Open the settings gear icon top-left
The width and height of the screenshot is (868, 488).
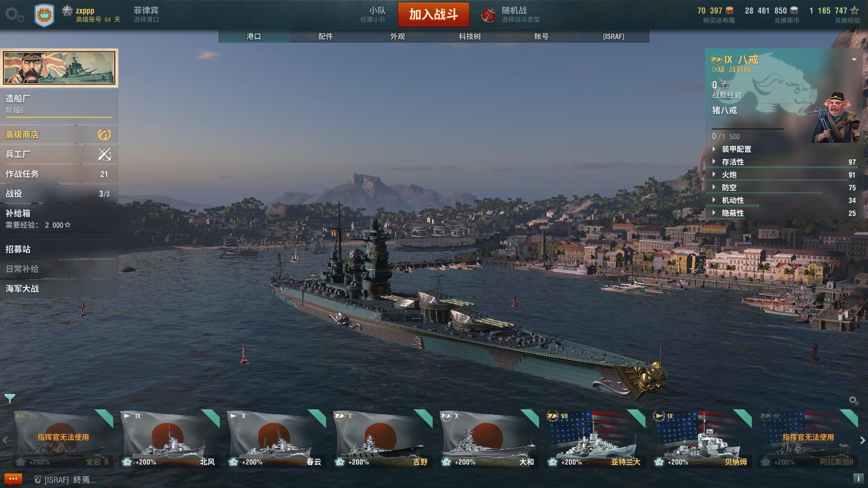point(14,14)
